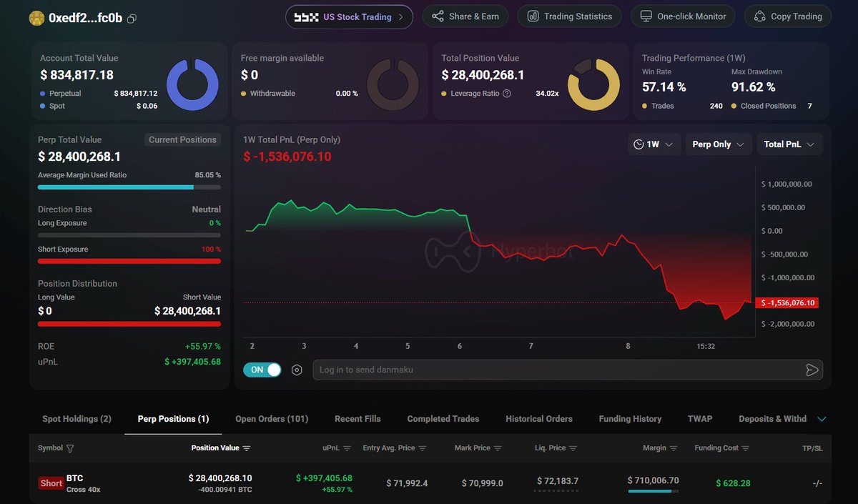Open Copy Trading

[788, 16]
